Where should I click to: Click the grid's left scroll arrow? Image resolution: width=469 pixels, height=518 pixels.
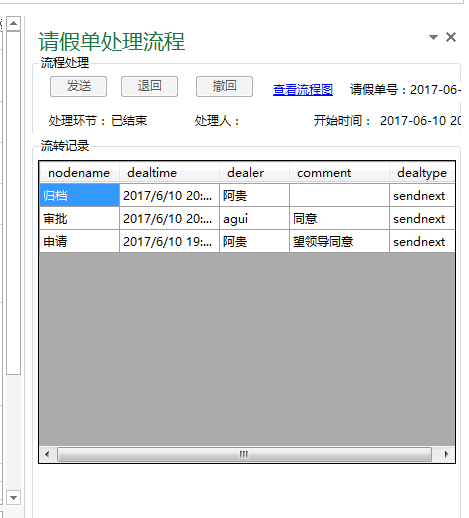tap(47, 454)
